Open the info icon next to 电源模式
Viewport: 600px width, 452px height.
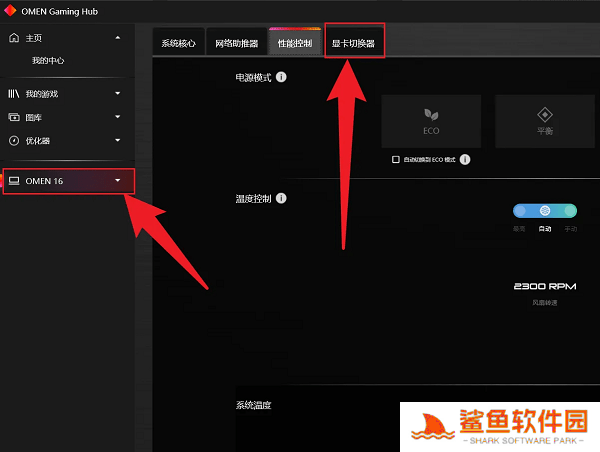pyautogui.click(x=281, y=77)
